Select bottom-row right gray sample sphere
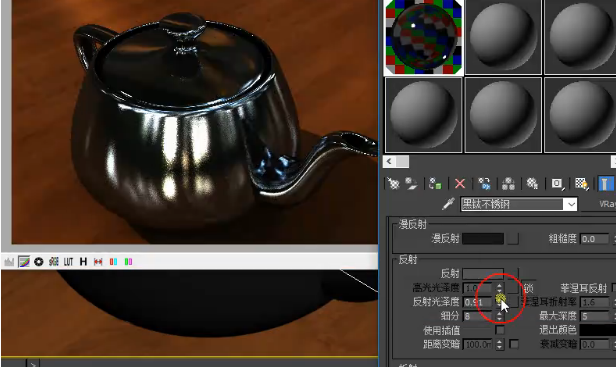Viewport: 616px width, 367px height. click(x=580, y=115)
